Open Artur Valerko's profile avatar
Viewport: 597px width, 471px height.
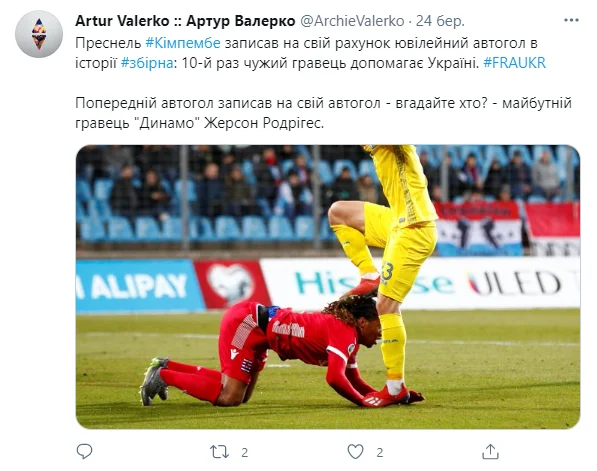pyautogui.click(x=39, y=34)
